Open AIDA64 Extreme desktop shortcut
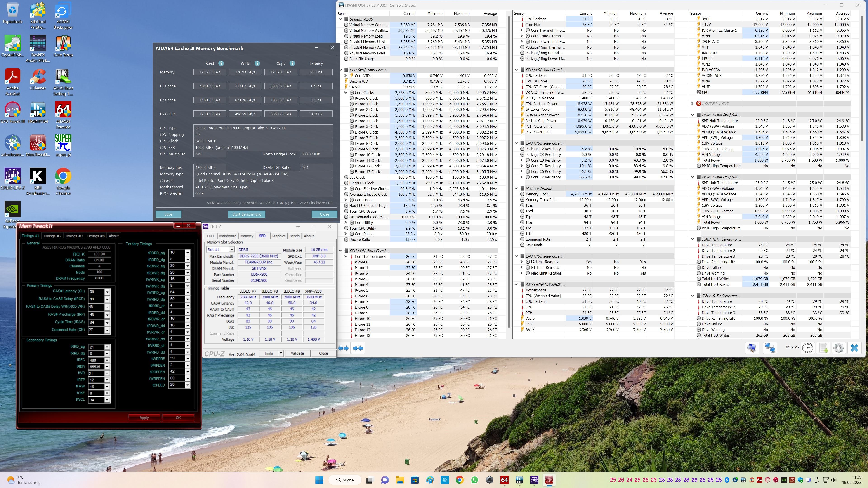Viewport: 868px width, 488px height. click(63, 115)
